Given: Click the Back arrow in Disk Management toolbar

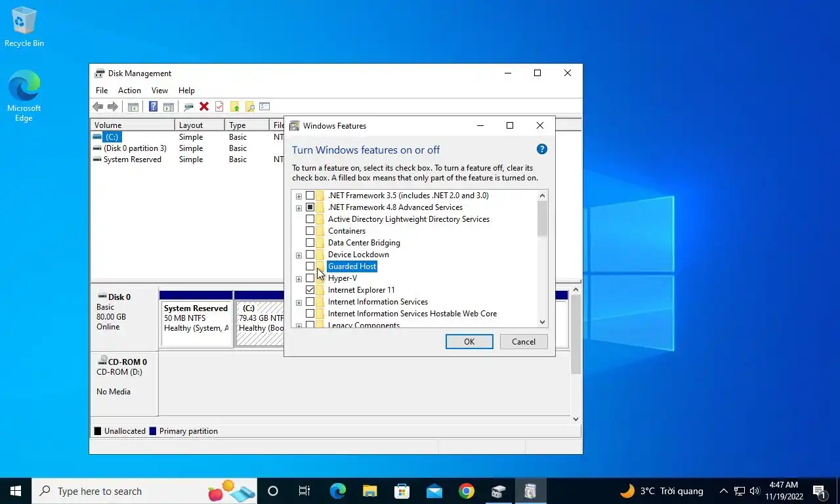Looking at the screenshot, I should pyautogui.click(x=98, y=107).
